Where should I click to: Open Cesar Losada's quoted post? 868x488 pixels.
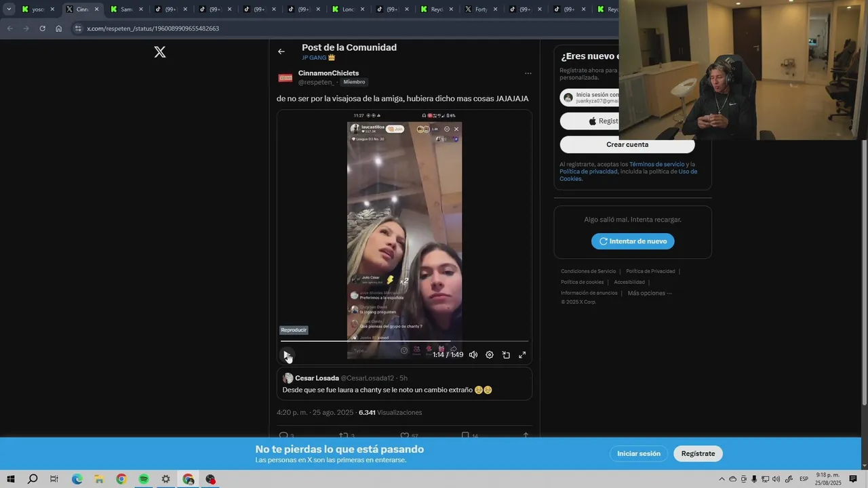click(x=404, y=384)
